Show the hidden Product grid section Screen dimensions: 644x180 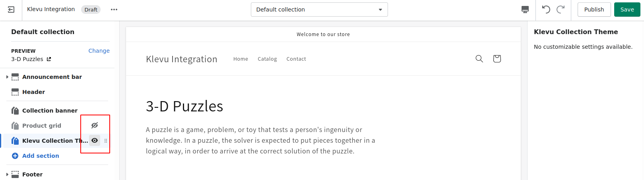[x=95, y=125]
